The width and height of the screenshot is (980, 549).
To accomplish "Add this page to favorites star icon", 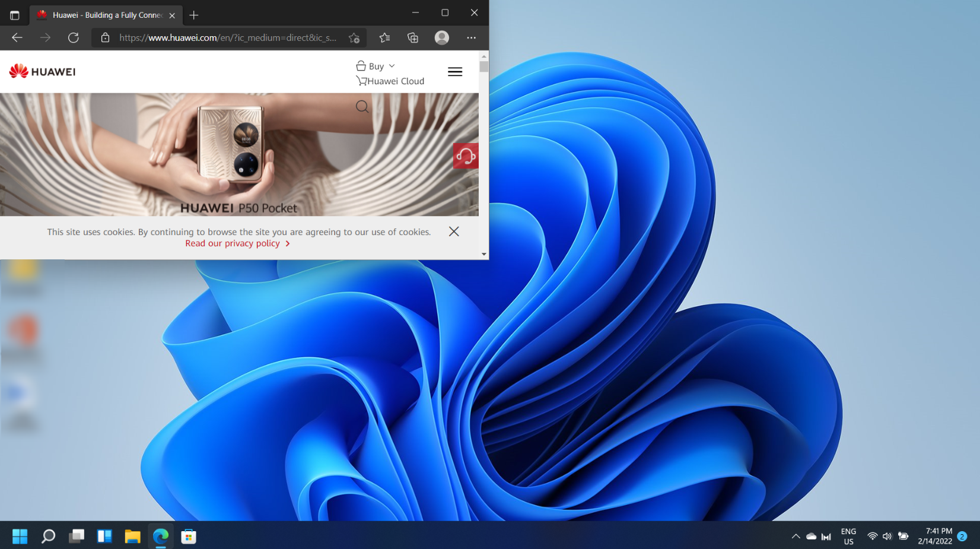I will [x=354, y=38].
